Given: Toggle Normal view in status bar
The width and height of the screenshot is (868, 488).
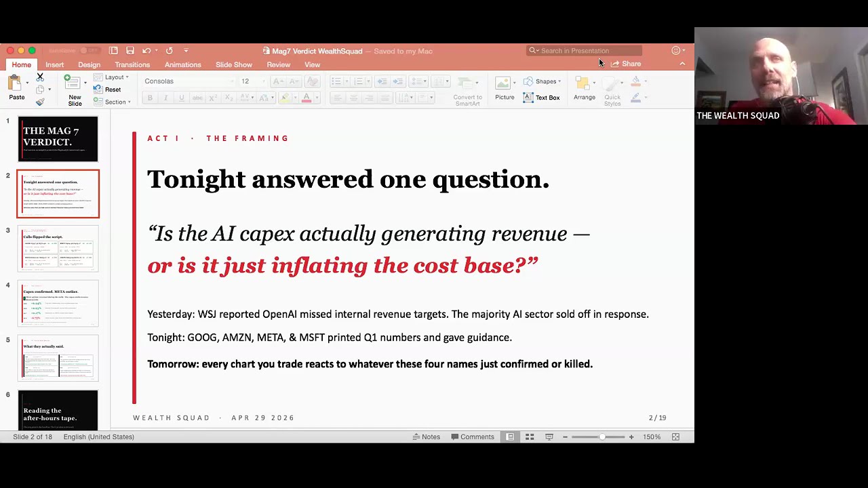Looking at the screenshot, I should [x=510, y=437].
